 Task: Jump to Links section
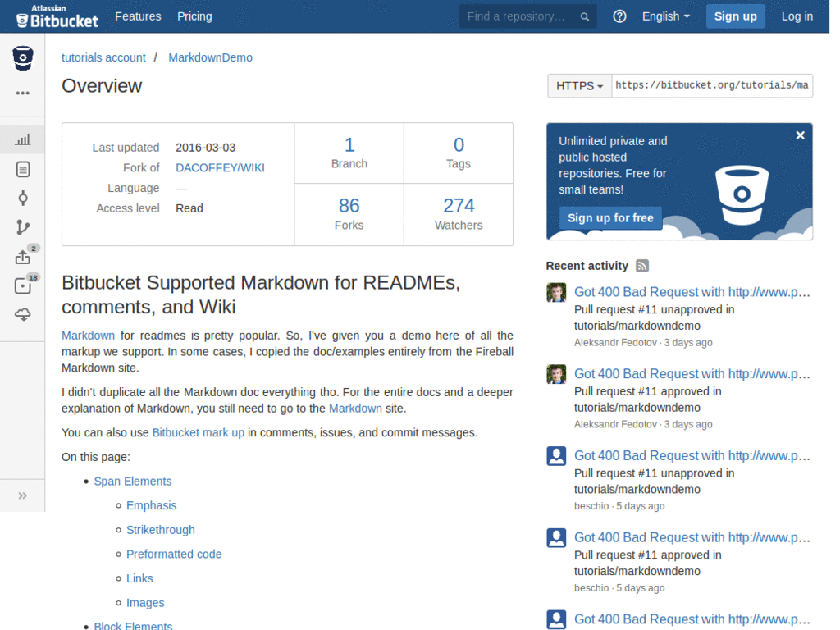(139, 578)
